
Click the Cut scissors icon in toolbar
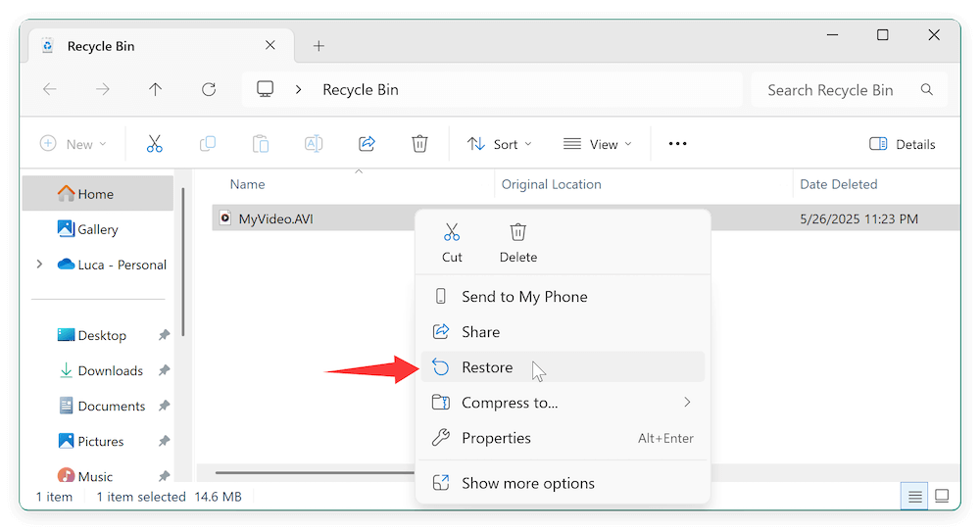tap(155, 144)
